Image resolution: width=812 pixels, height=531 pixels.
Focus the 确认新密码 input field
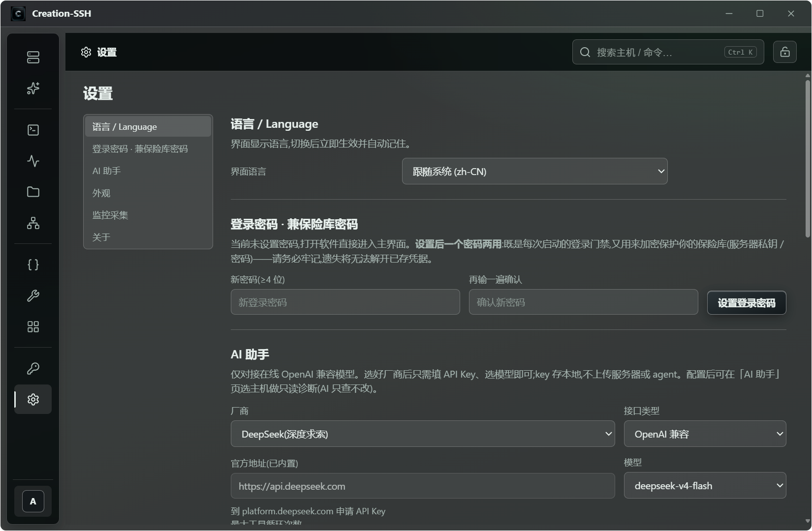pos(583,302)
